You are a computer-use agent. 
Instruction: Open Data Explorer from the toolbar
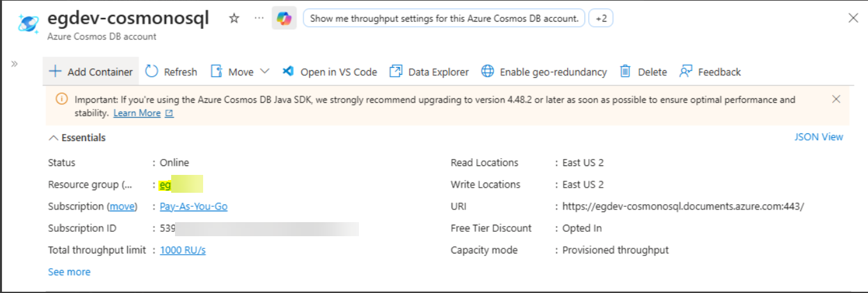point(429,71)
